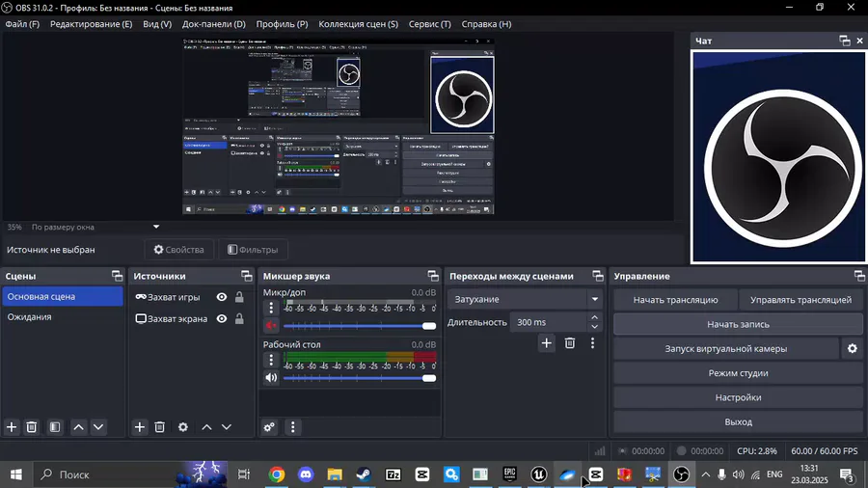Hide the Захват игры source
Screen dimensions: 868x488
(x=222, y=298)
